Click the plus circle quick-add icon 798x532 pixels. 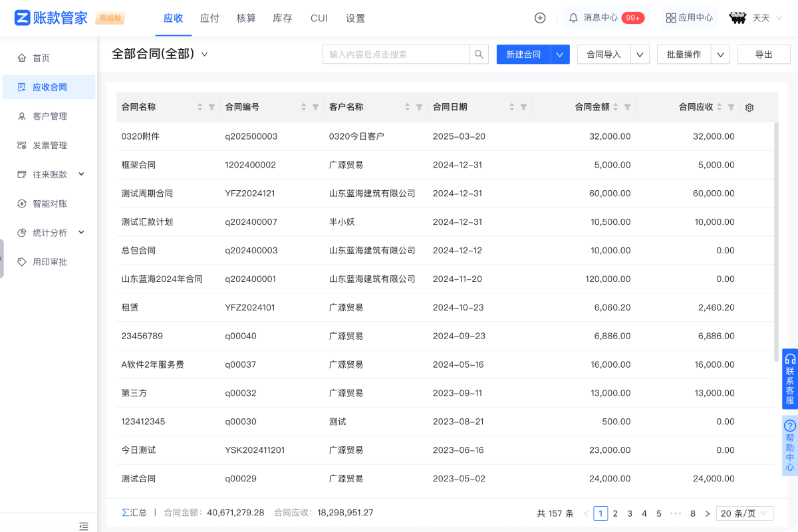[x=540, y=18]
